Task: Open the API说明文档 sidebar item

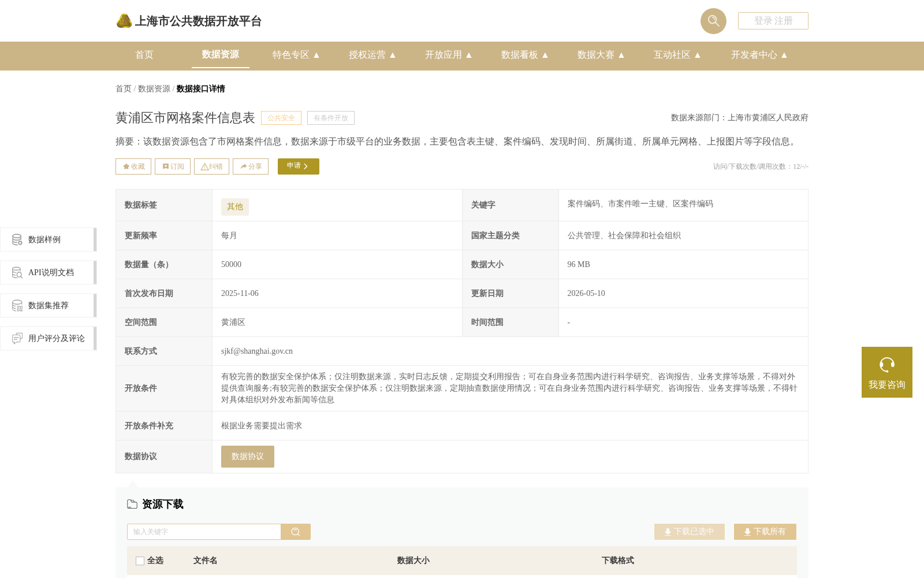Action: (48, 272)
